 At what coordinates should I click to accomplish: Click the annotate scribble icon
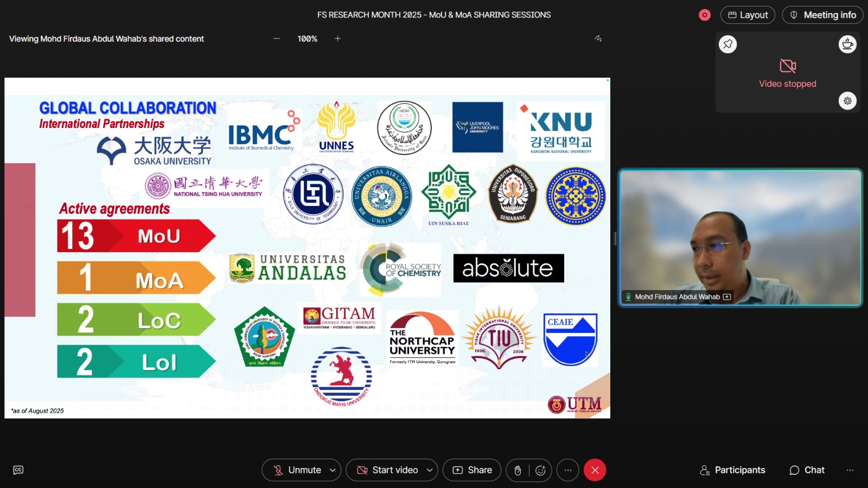coord(598,38)
